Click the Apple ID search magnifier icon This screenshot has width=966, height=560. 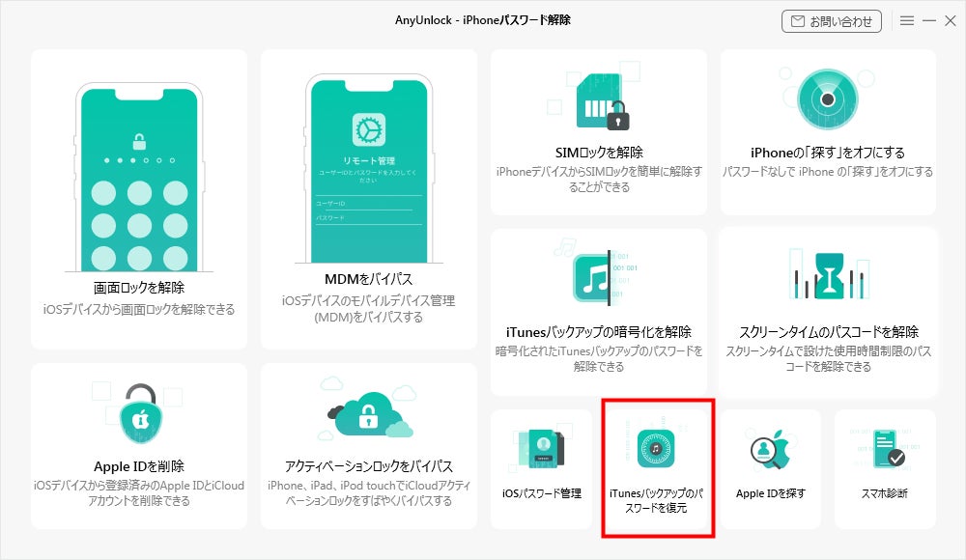click(x=770, y=450)
